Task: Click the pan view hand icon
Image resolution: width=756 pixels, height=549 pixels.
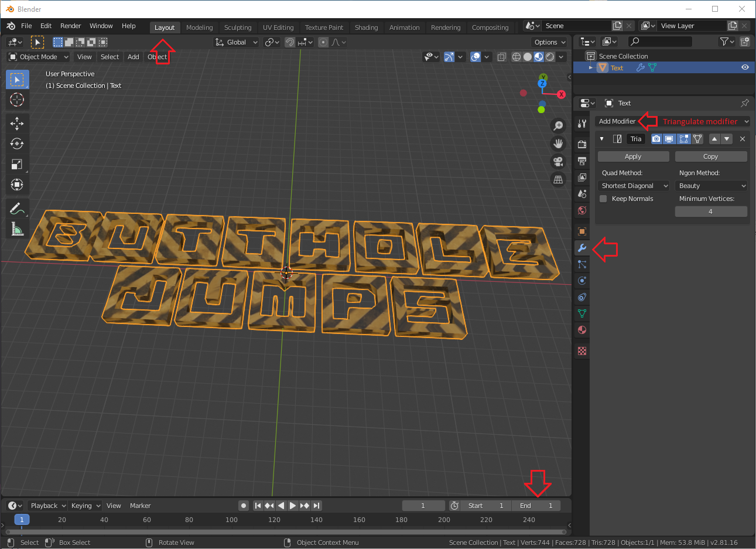Action: [x=559, y=144]
